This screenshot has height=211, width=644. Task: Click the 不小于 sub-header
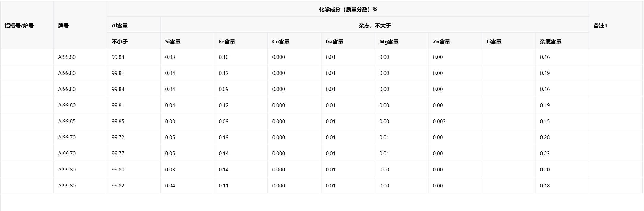pyautogui.click(x=120, y=42)
